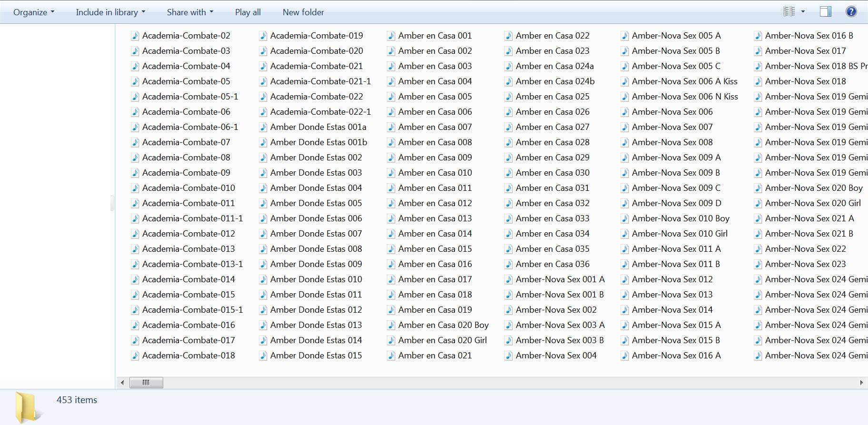
Task: Open the Organize dropdown menu
Action: tap(34, 12)
